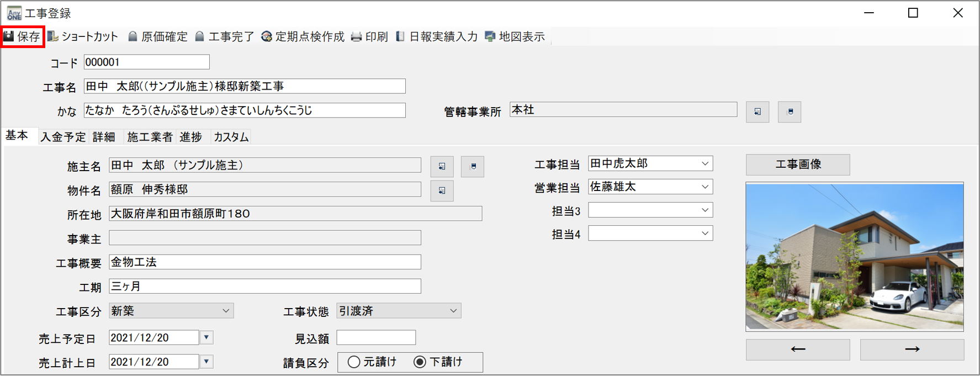Select the 下請け radio button

click(x=420, y=362)
